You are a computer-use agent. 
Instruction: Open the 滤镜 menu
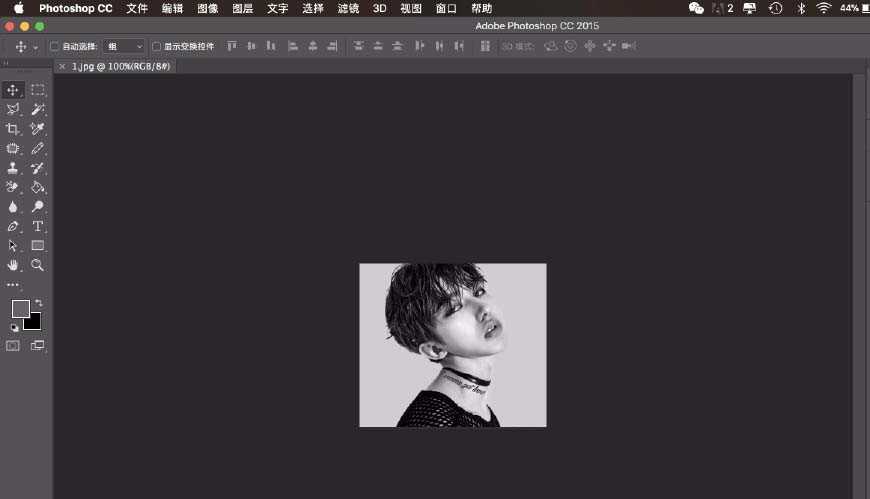[x=348, y=8]
